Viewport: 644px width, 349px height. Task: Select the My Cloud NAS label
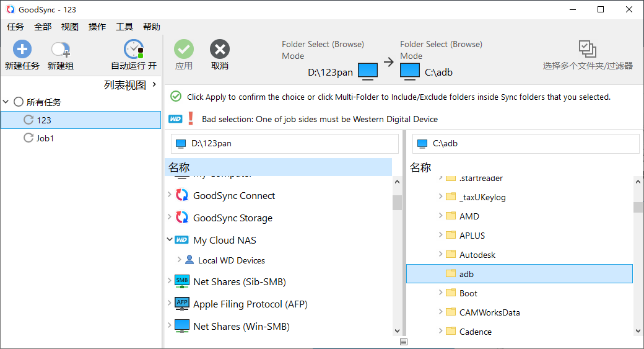click(x=225, y=240)
